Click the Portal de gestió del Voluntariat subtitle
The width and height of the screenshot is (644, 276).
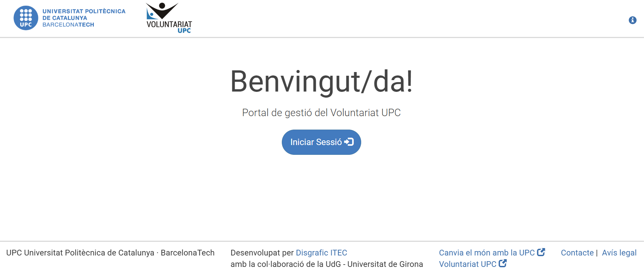pos(321,113)
